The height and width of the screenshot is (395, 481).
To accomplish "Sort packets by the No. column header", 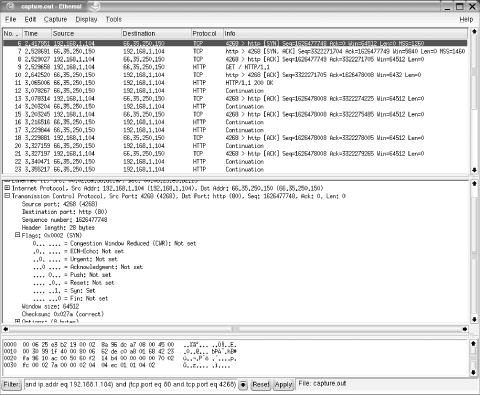I will coord(12,34).
